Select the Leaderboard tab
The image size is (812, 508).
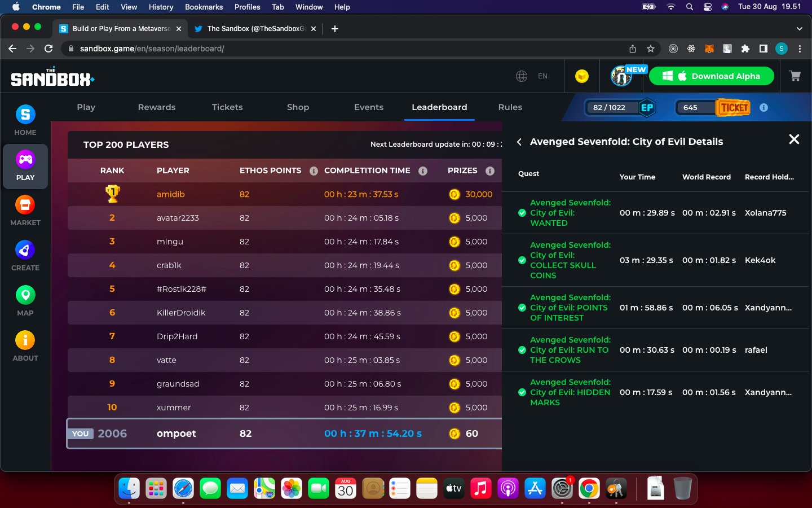pyautogui.click(x=439, y=107)
